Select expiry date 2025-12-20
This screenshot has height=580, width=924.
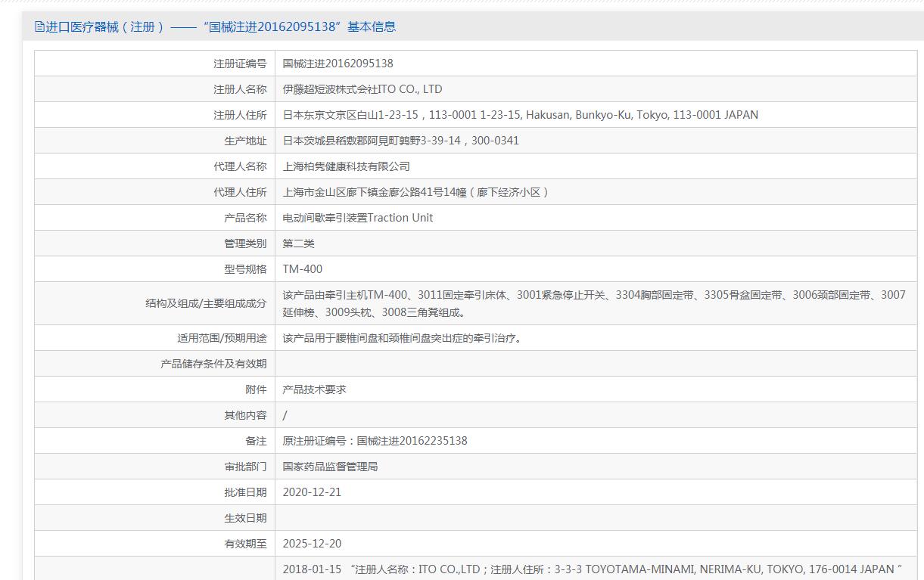point(312,544)
